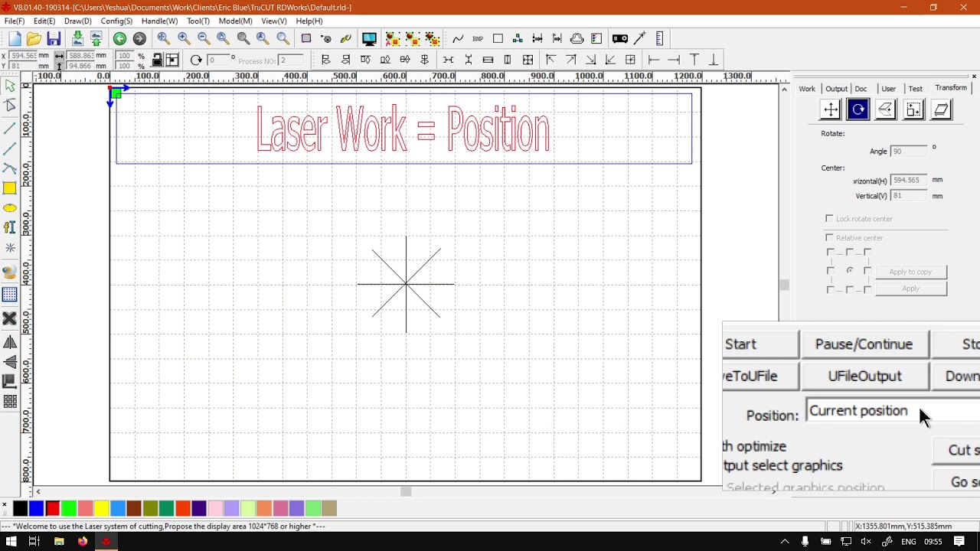Click the Windows Start button
Viewport: 980px width, 551px height.
[x=11, y=542]
